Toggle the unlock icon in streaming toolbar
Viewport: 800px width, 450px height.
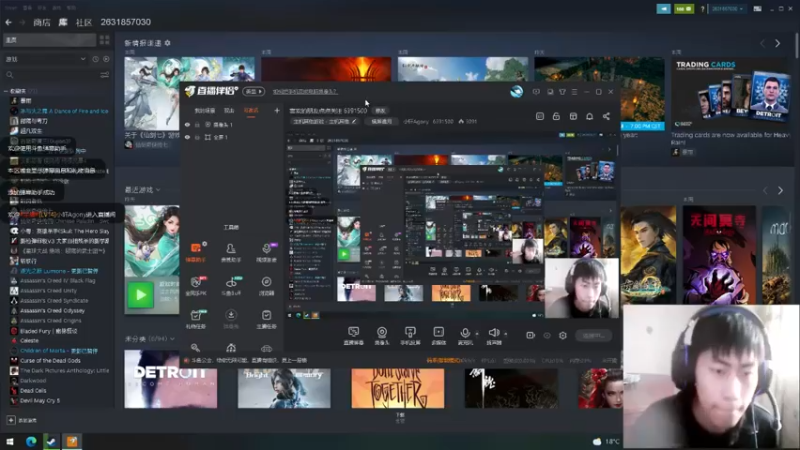[x=556, y=116]
